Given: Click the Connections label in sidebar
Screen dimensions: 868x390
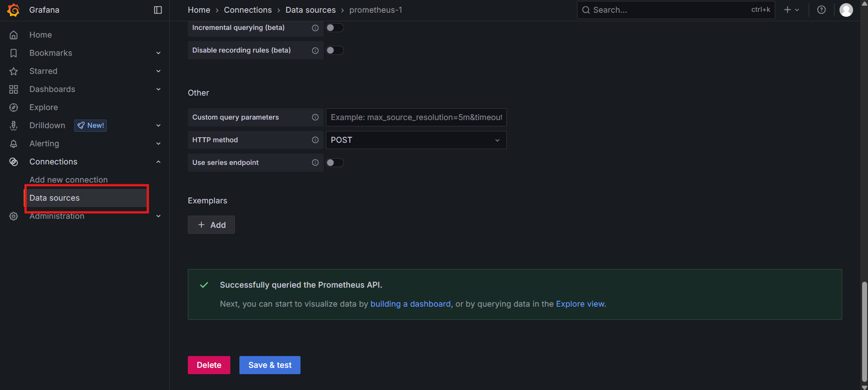Looking at the screenshot, I should [x=53, y=162].
